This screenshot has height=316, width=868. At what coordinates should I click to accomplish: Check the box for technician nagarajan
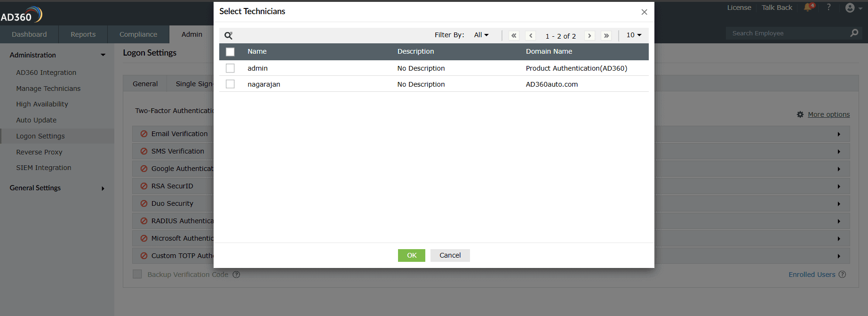click(x=230, y=84)
